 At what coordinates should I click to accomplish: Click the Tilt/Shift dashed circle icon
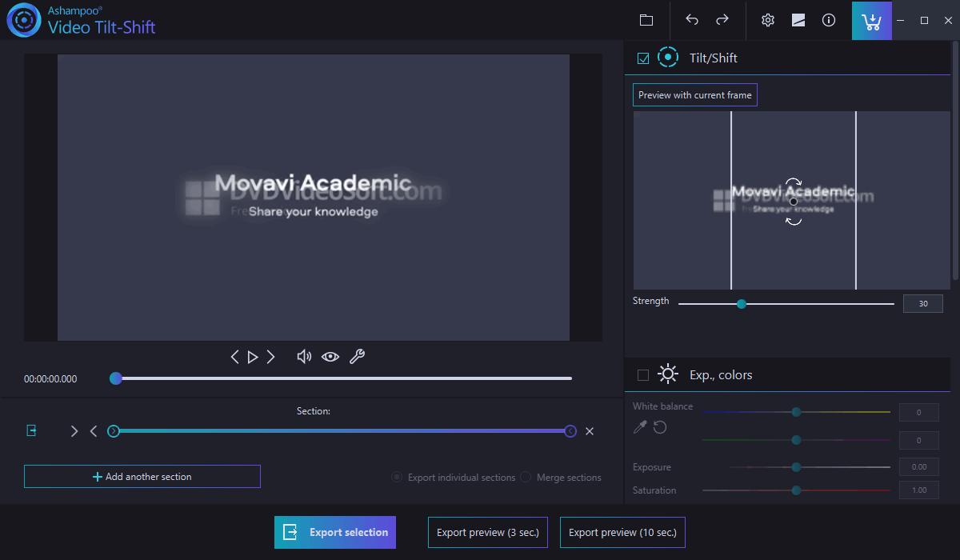click(668, 58)
